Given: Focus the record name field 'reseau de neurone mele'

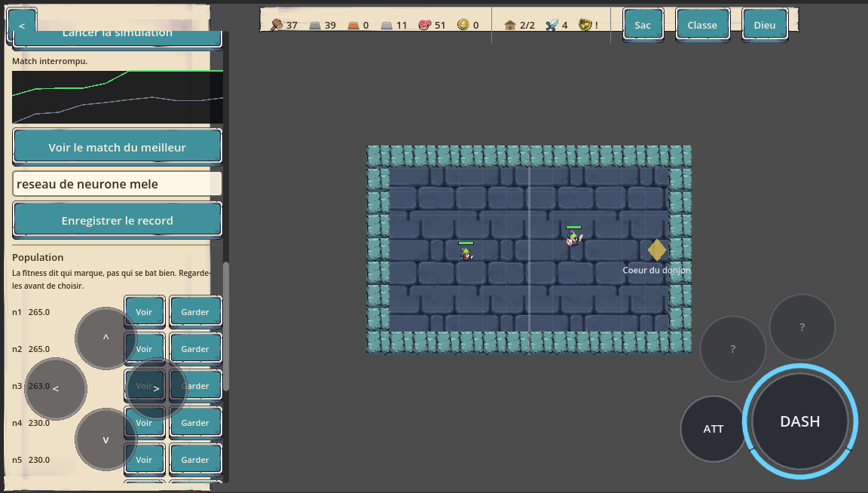Looking at the screenshot, I should point(118,184).
